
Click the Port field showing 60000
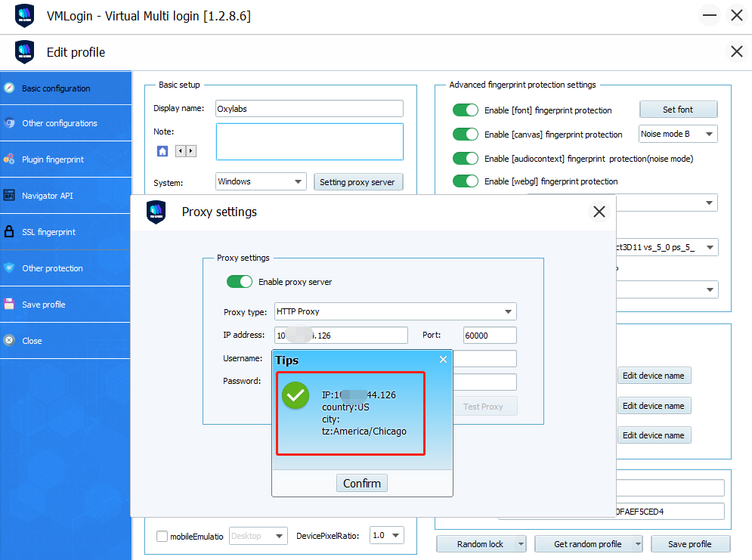[491, 335]
